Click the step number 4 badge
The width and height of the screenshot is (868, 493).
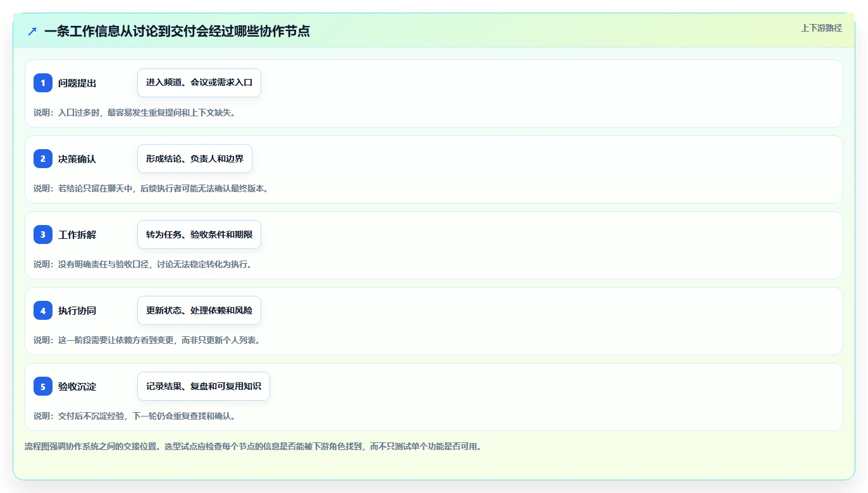click(43, 310)
